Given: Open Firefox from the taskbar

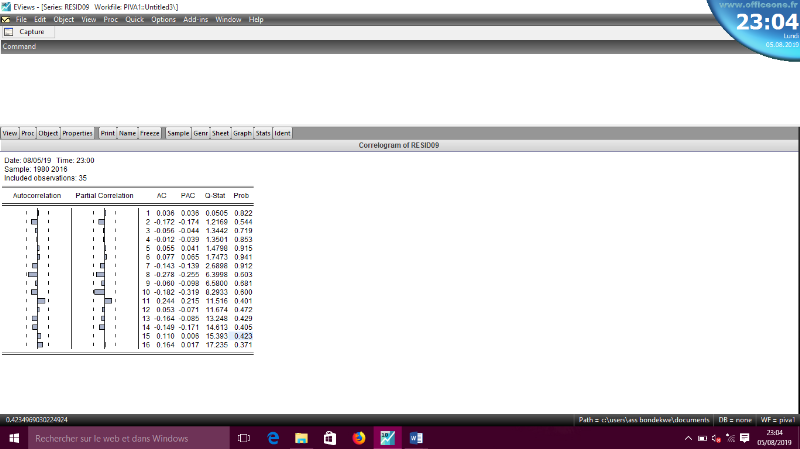Looking at the screenshot, I should tap(358, 438).
